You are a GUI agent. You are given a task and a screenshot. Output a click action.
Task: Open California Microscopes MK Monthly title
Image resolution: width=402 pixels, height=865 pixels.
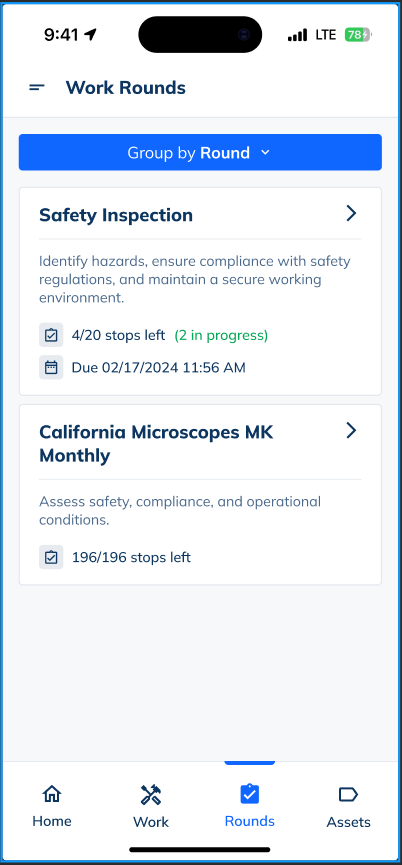point(156,444)
